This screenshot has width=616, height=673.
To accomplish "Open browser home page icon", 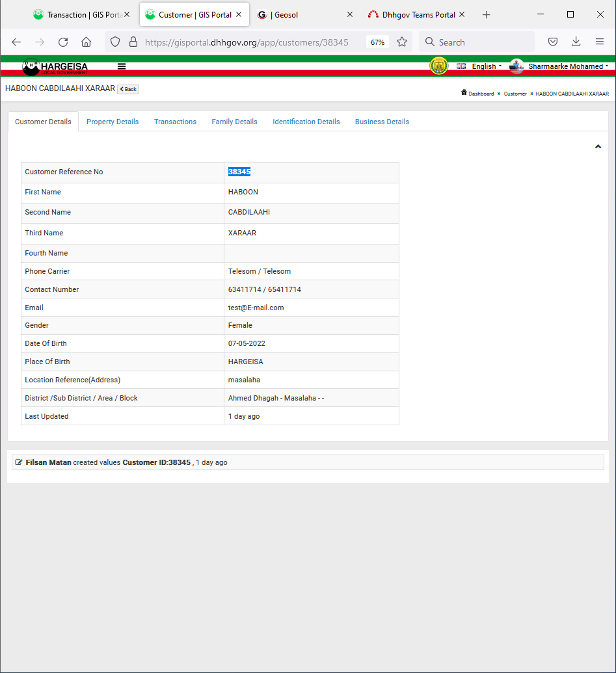I will point(87,42).
